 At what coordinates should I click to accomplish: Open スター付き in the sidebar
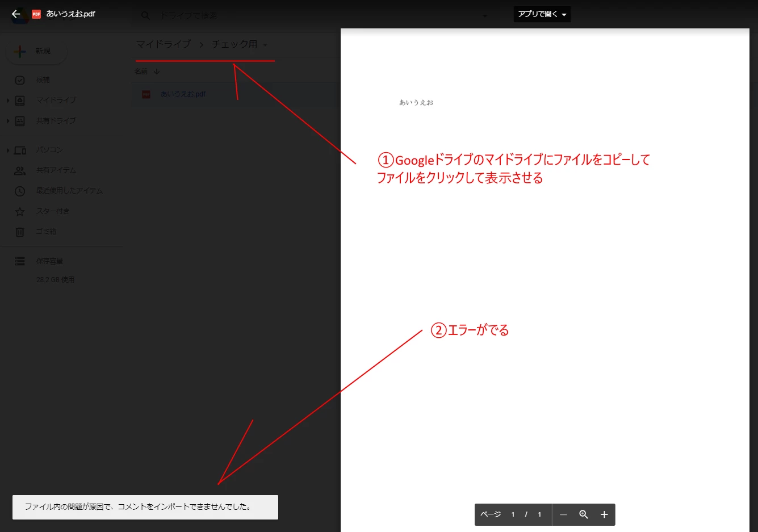pyautogui.click(x=53, y=211)
